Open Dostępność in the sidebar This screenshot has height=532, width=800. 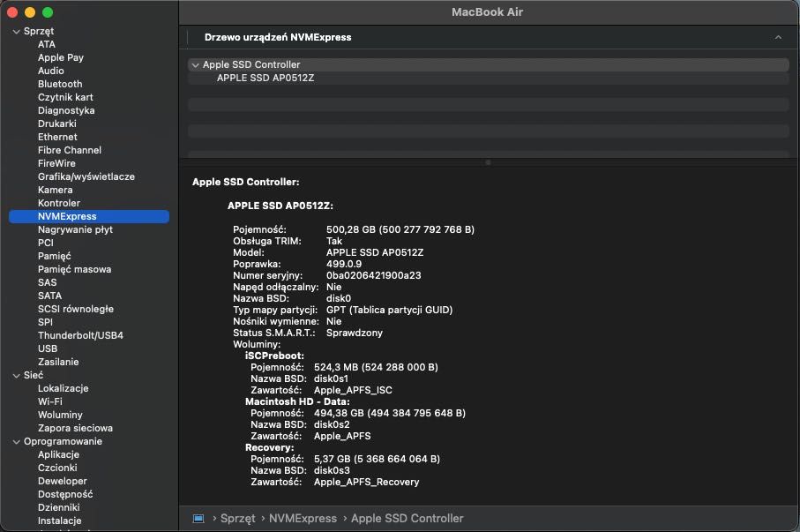(65, 495)
